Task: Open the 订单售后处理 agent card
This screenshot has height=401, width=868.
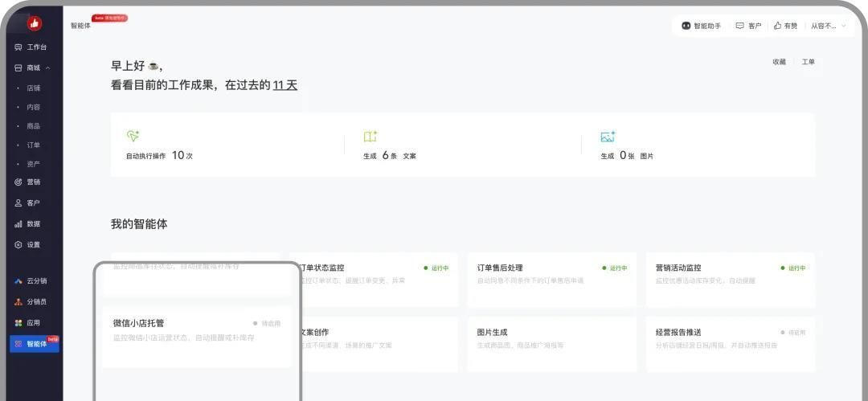Action: click(x=552, y=279)
